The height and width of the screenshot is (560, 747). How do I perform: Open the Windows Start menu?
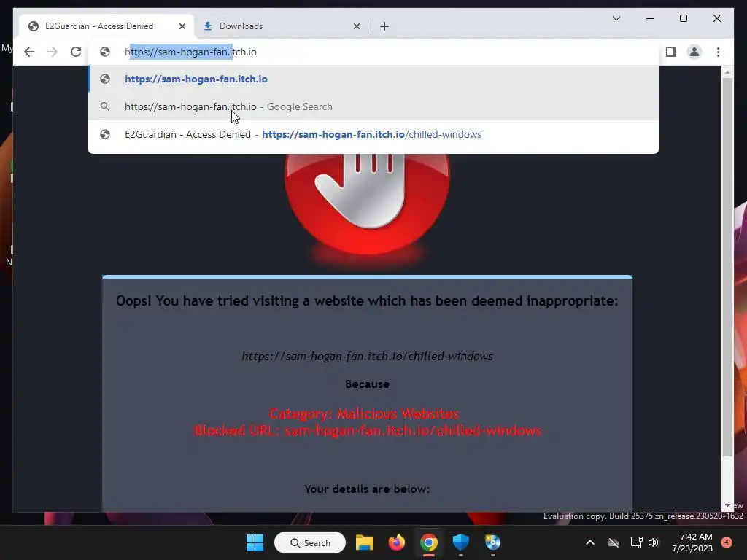point(255,542)
